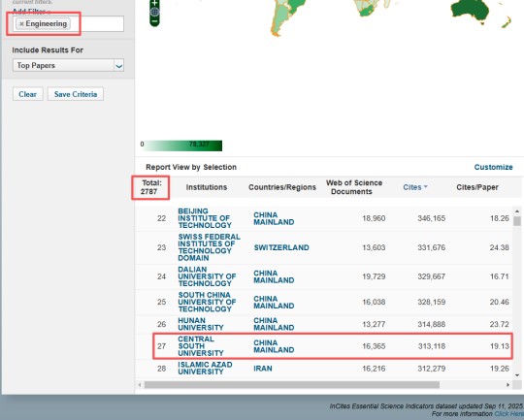Click the Clear button
The height and width of the screenshot is (420, 524).
coord(28,94)
